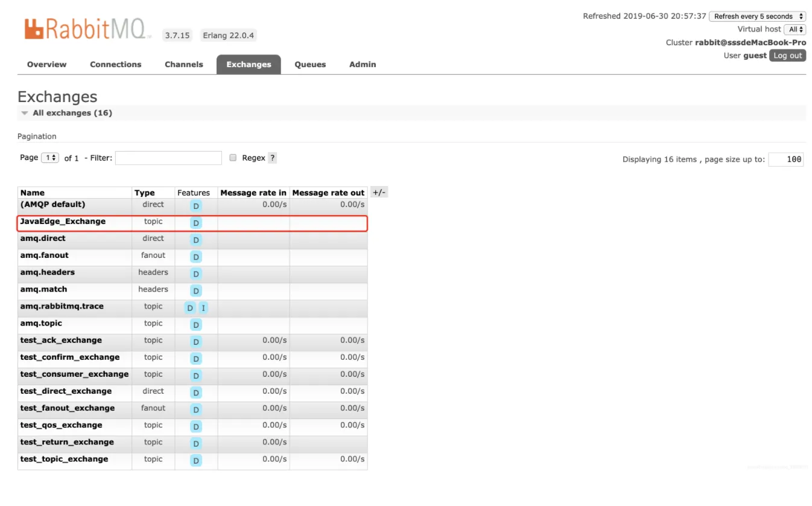Viewport: 812px width, 506px height.
Task: Click the cluster name rabbit@sssdeMacBook-Pro
Action: [x=750, y=42]
